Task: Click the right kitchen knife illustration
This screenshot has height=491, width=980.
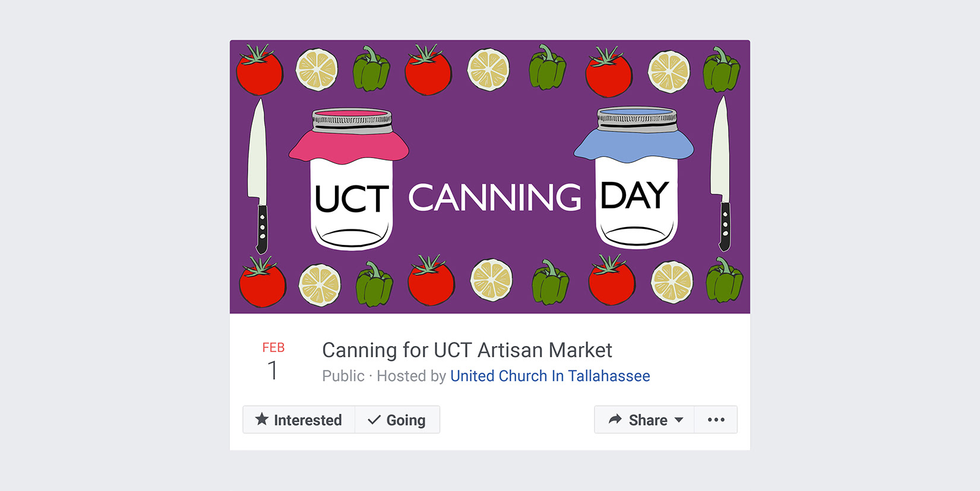Action: pos(720,174)
